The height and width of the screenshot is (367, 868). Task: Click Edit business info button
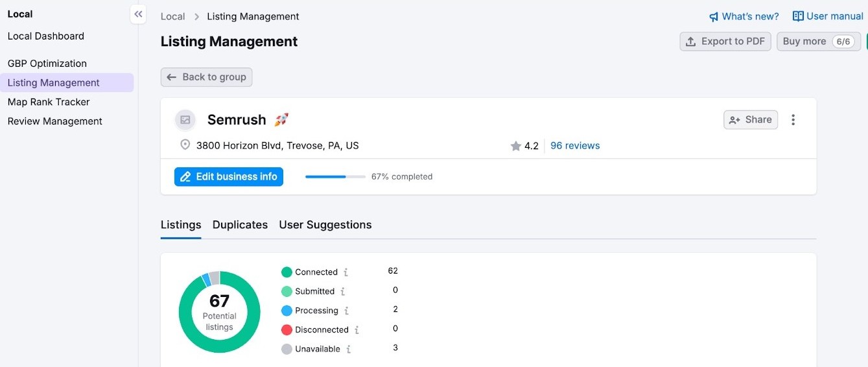pos(229,176)
